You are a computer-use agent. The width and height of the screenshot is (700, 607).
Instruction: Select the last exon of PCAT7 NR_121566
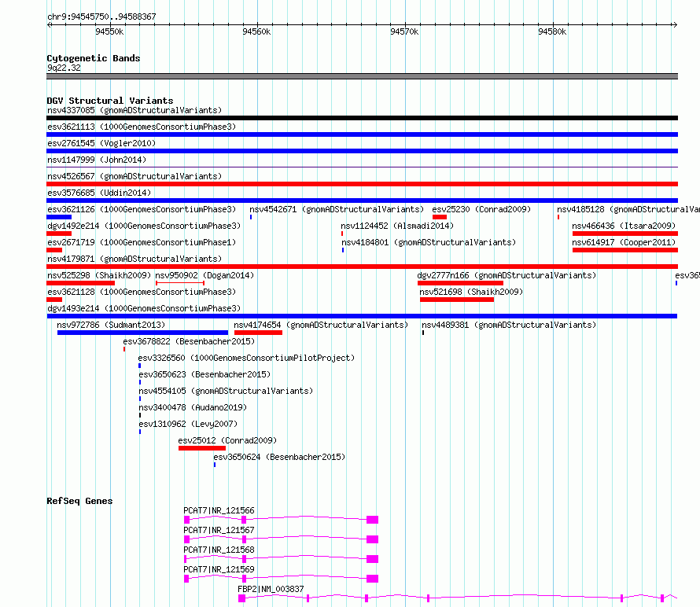(x=372, y=520)
